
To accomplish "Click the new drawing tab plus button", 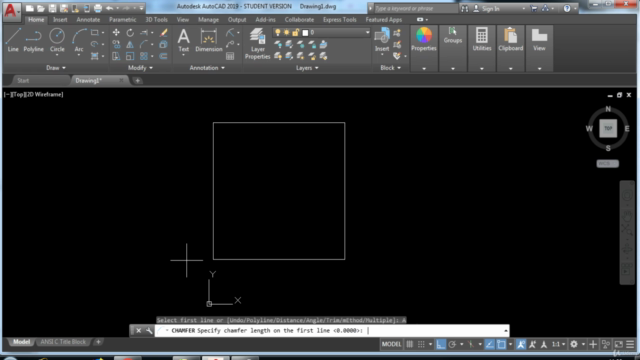I will 138,80.
